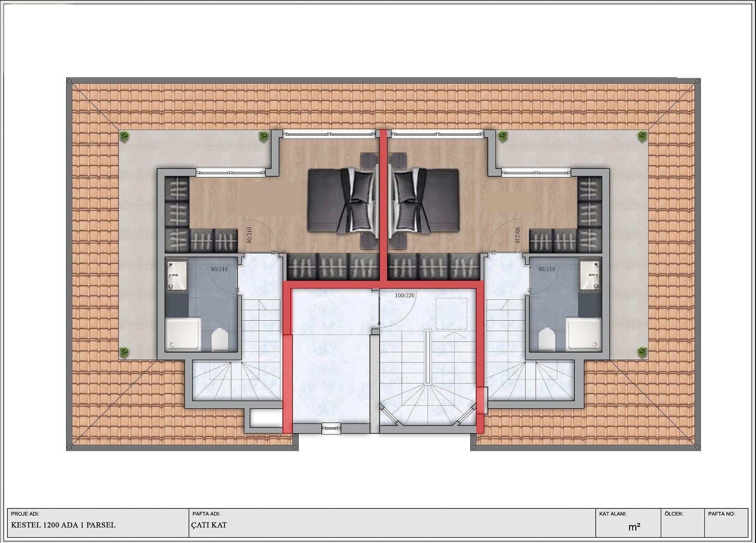Click the sheet name ÇATI KAT
Screen dimensions: 756x543
coord(209,525)
